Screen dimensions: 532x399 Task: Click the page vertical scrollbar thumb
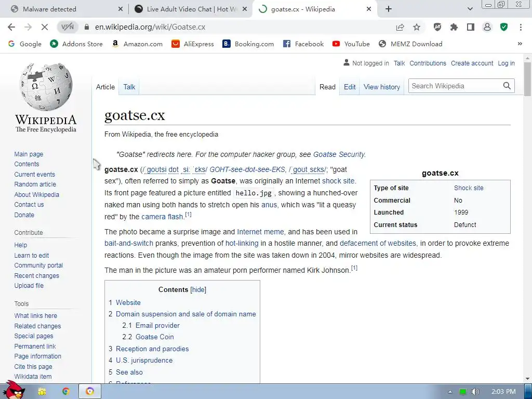pos(527,79)
